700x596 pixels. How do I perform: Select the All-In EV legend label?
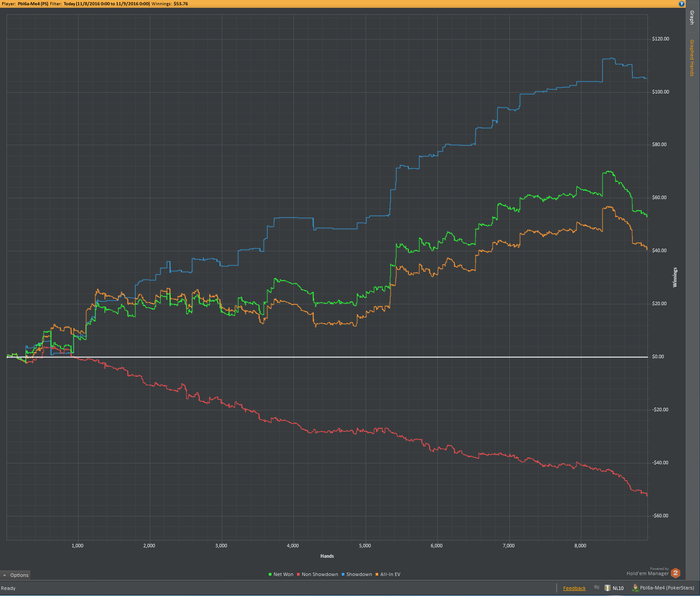tap(390, 575)
